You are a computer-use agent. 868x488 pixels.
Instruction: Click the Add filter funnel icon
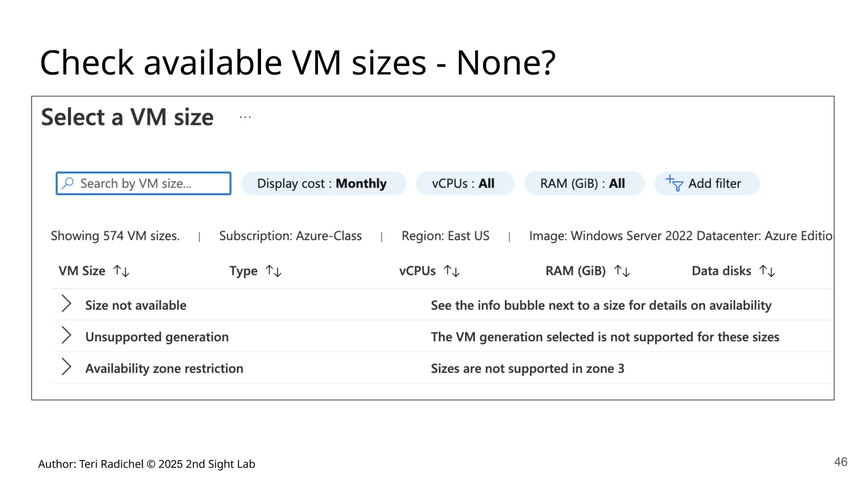click(674, 183)
